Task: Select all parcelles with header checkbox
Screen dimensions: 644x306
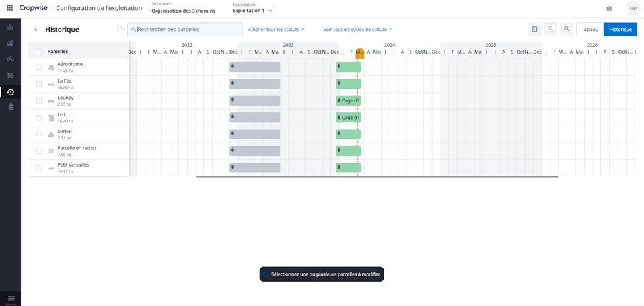Action: coord(38,52)
